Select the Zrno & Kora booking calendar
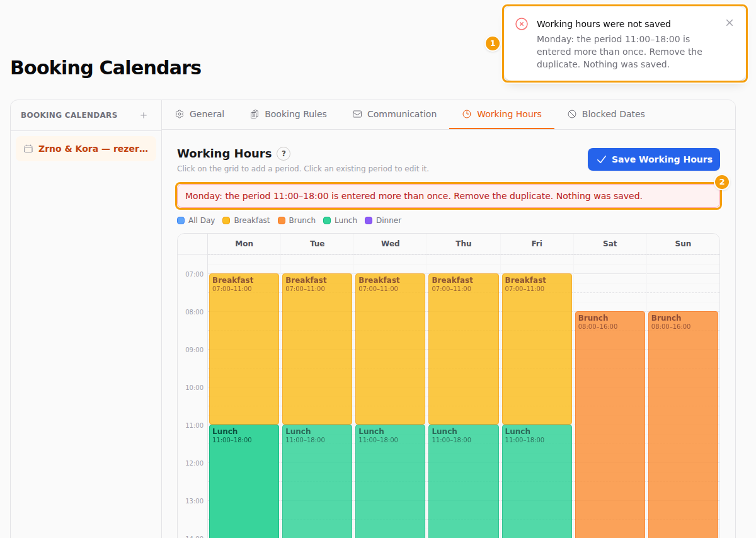Viewport: 756px width, 538px height. pyautogui.click(x=86, y=149)
